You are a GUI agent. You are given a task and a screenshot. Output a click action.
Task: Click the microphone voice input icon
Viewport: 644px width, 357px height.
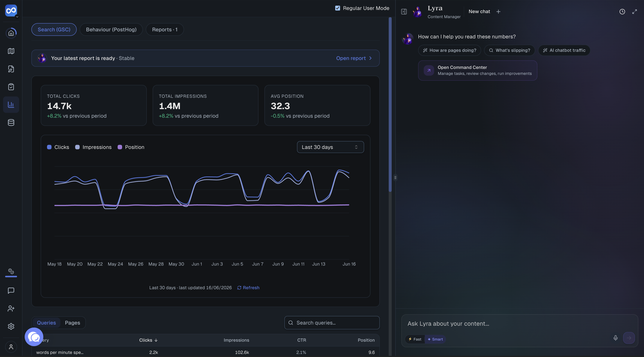(x=615, y=338)
